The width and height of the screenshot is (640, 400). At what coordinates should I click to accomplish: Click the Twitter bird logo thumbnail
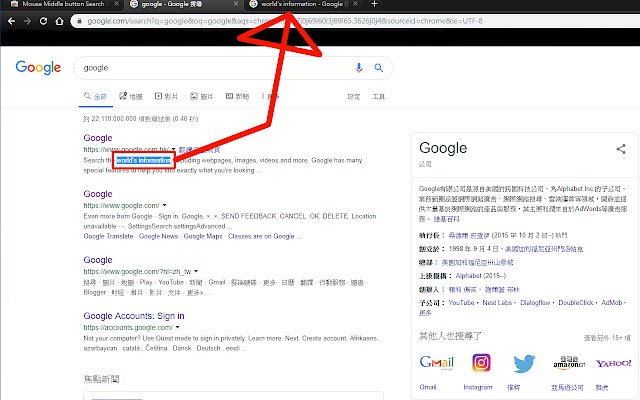[x=524, y=363]
